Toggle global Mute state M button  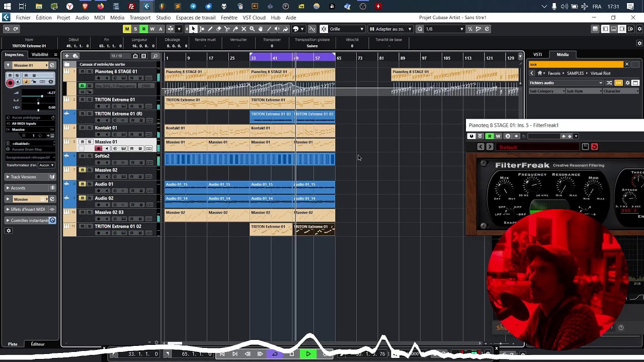(x=127, y=29)
